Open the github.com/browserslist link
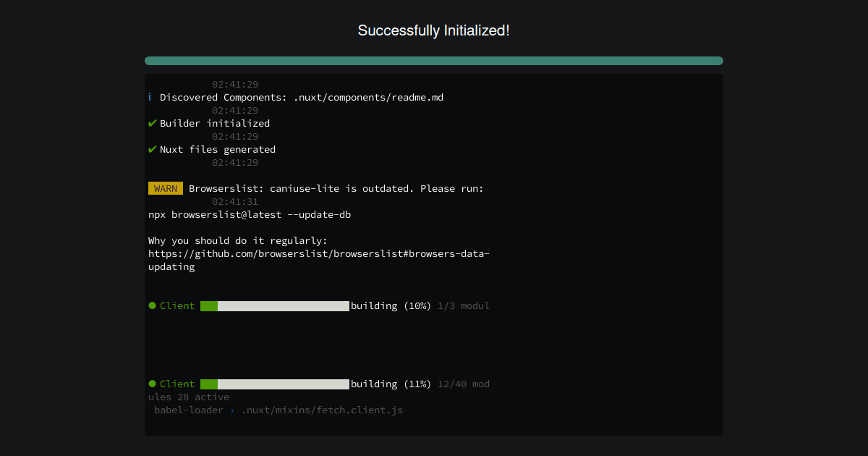Screen dimensions: 868x456 click(319, 260)
